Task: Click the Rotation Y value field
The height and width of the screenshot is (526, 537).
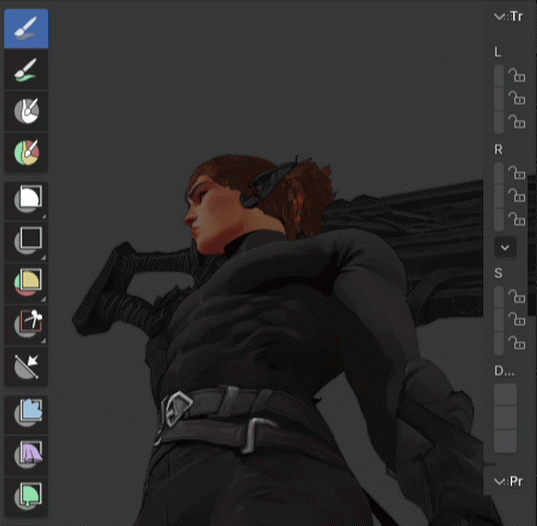Action: (499, 196)
